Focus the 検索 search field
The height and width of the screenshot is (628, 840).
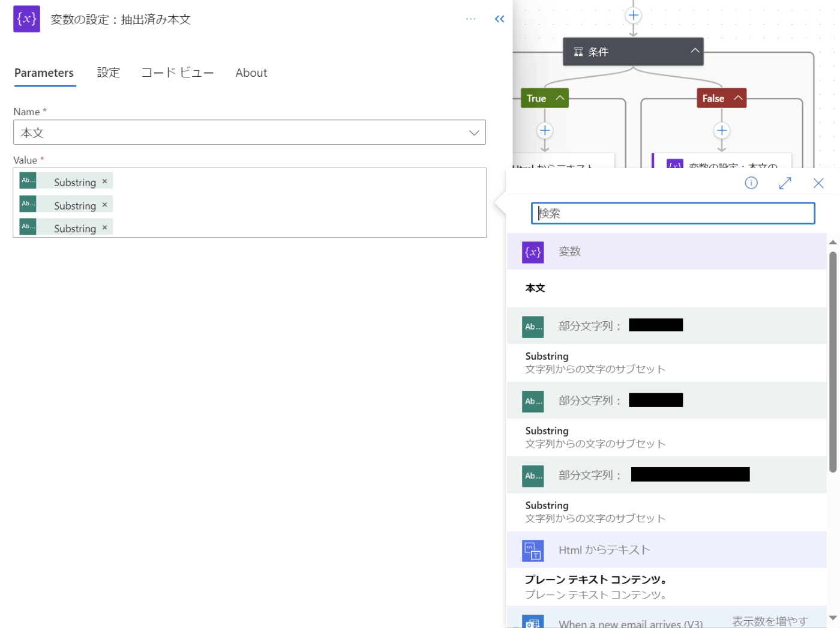pyautogui.click(x=673, y=213)
